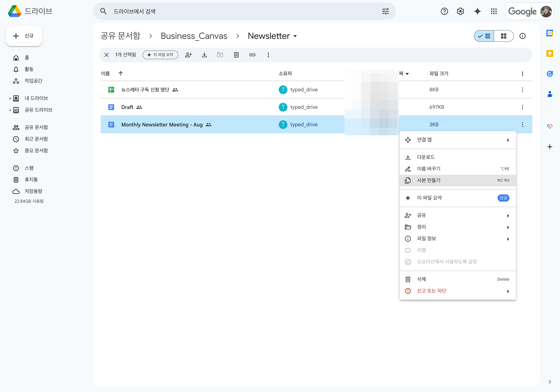Click 파일 크기 column header
This screenshot has height=392, width=560.
click(439, 73)
